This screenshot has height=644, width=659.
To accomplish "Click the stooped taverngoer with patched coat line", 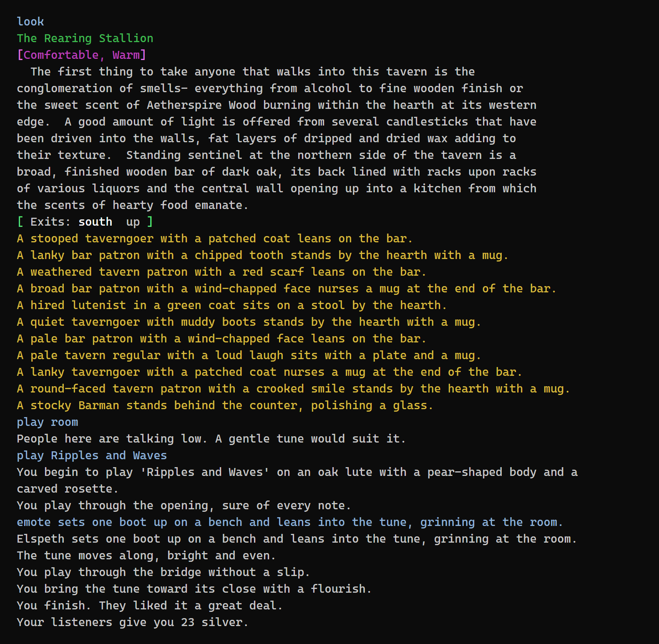I will point(215,239).
